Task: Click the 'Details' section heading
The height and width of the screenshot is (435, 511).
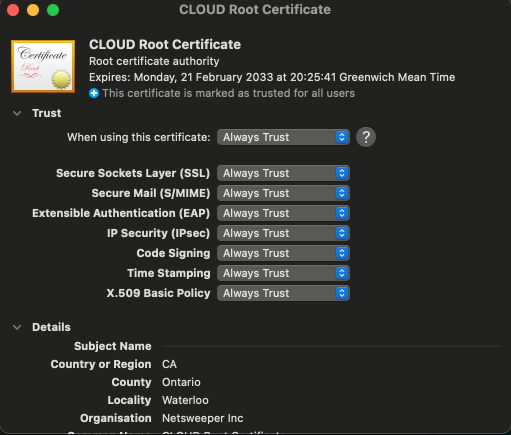Action: (x=51, y=327)
